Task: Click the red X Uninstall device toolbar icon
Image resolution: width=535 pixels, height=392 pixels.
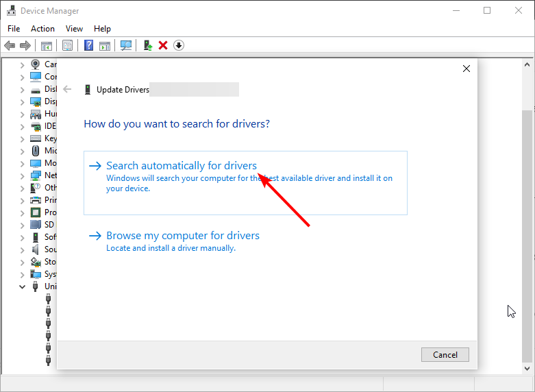Action: [163, 45]
